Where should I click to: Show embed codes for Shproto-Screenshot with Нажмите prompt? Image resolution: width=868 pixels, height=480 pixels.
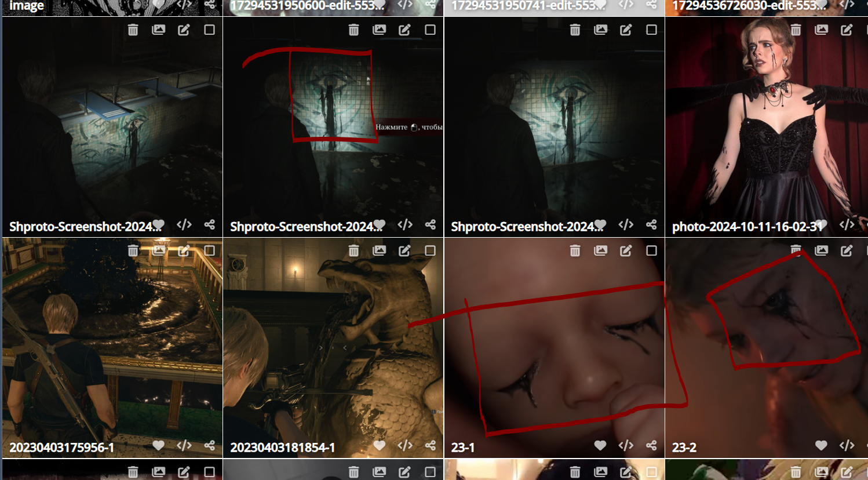point(404,224)
